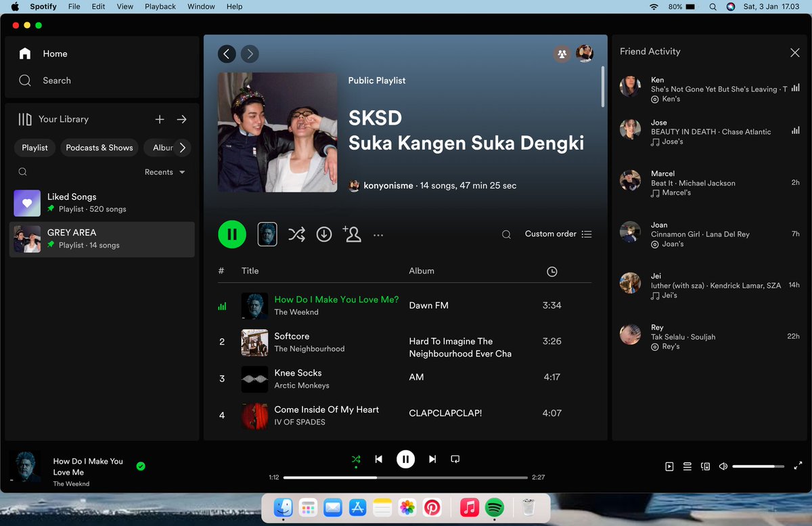This screenshot has width=812, height=526.
Task: Open user profile avatar
Action: click(x=585, y=54)
